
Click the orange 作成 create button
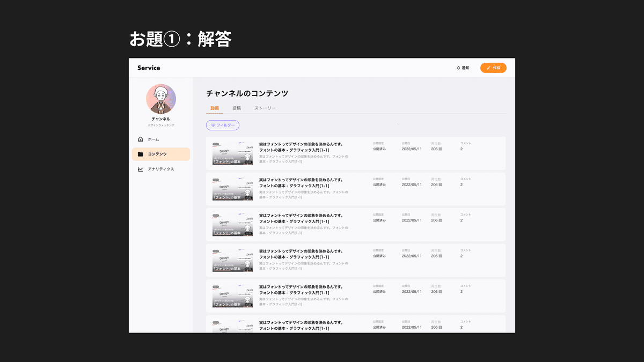coord(493,68)
